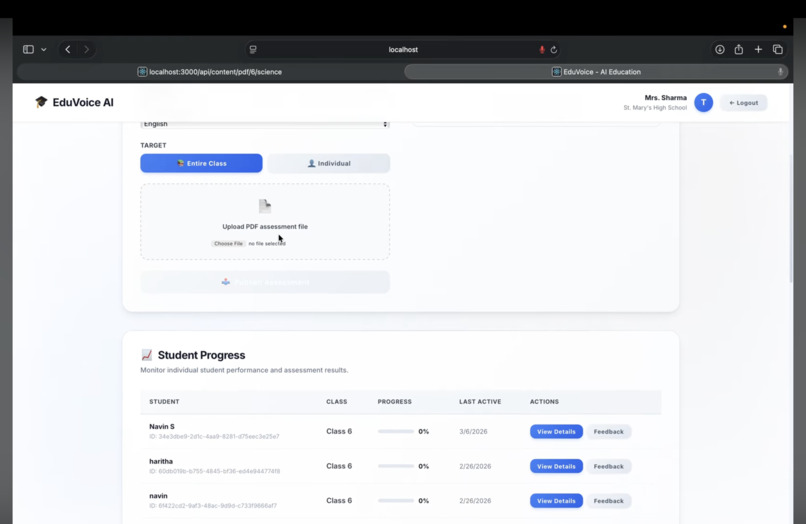Click the PROGRESS column header

coord(395,402)
